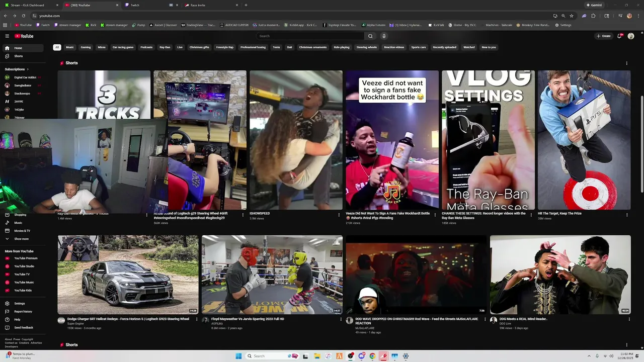644x362 pixels.
Task: Select the Music filter chip
Action: pyautogui.click(x=70, y=47)
